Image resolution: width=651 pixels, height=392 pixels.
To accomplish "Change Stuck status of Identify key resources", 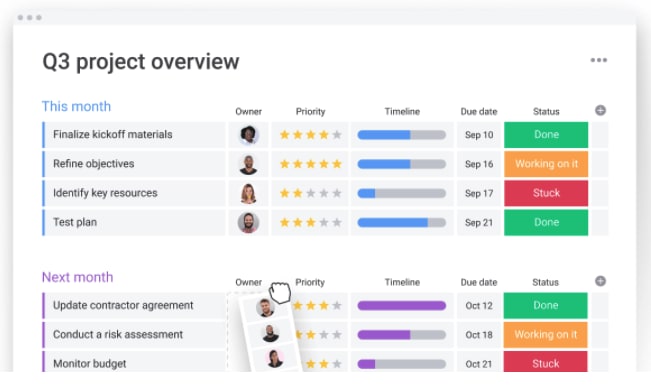I will pos(546,193).
